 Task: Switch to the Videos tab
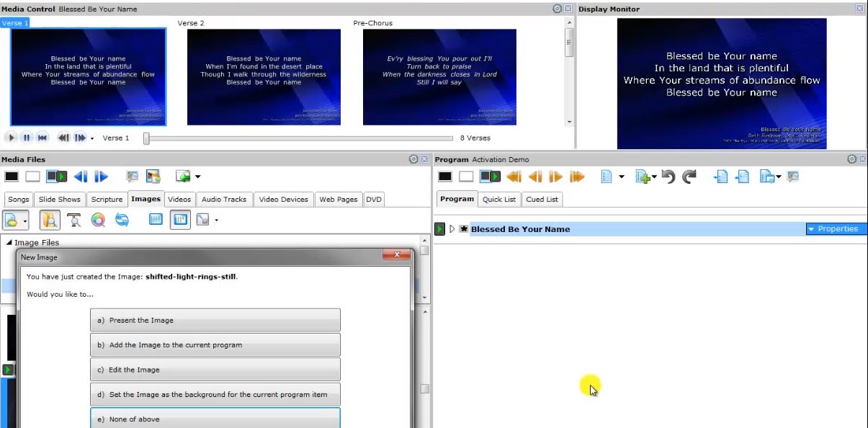click(179, 200)
